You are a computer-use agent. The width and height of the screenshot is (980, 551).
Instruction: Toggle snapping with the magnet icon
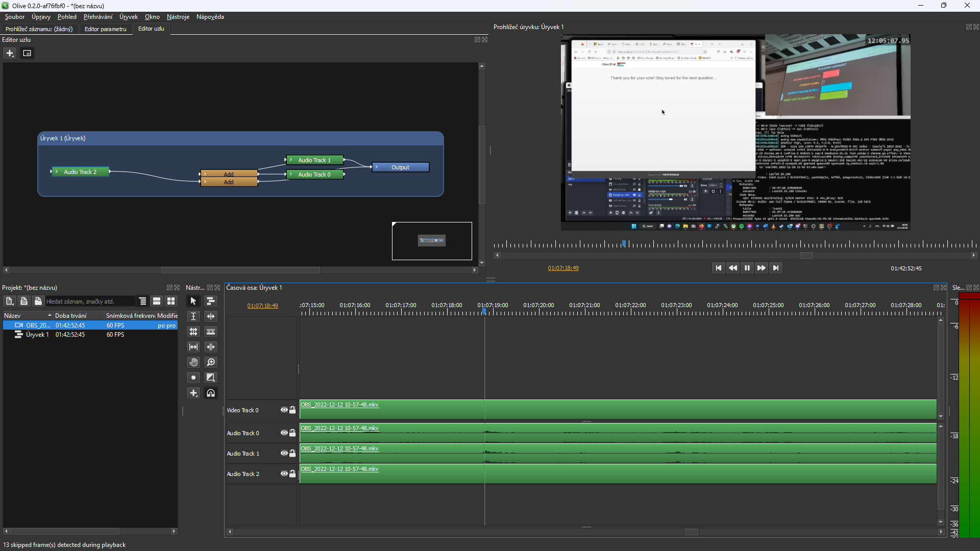(211, 393)
